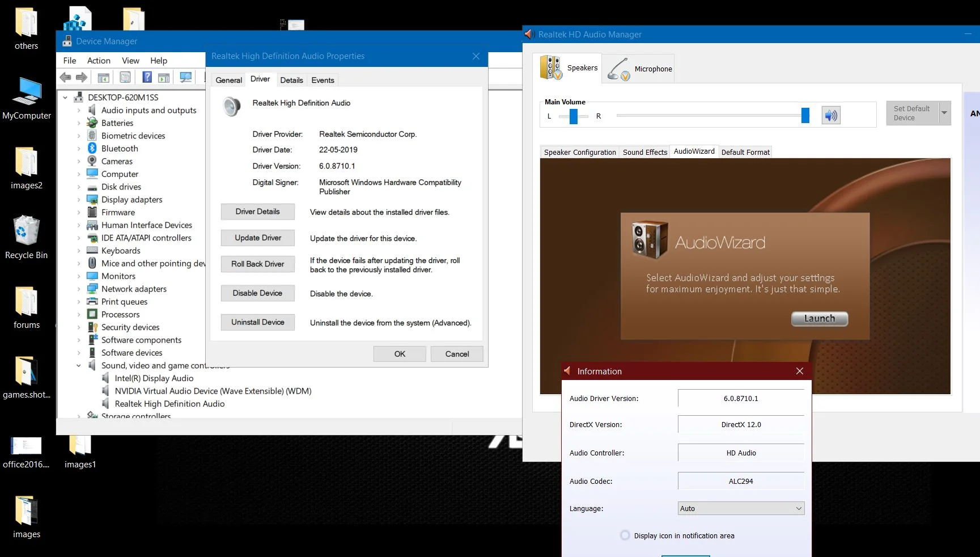980x557 pixels.
Task: Open the Help menu in Device Manager
Action: click(159, 61)
